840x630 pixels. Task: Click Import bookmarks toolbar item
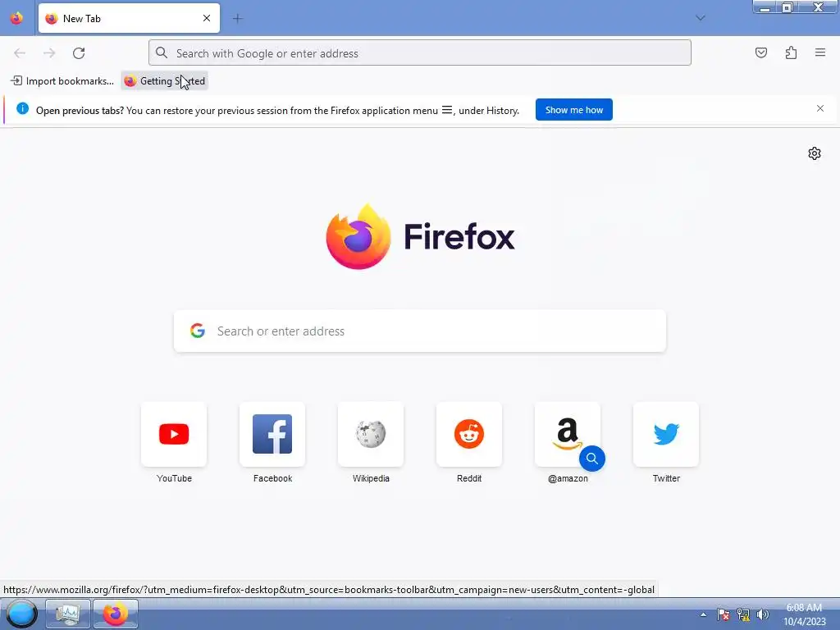pos(62,81)
